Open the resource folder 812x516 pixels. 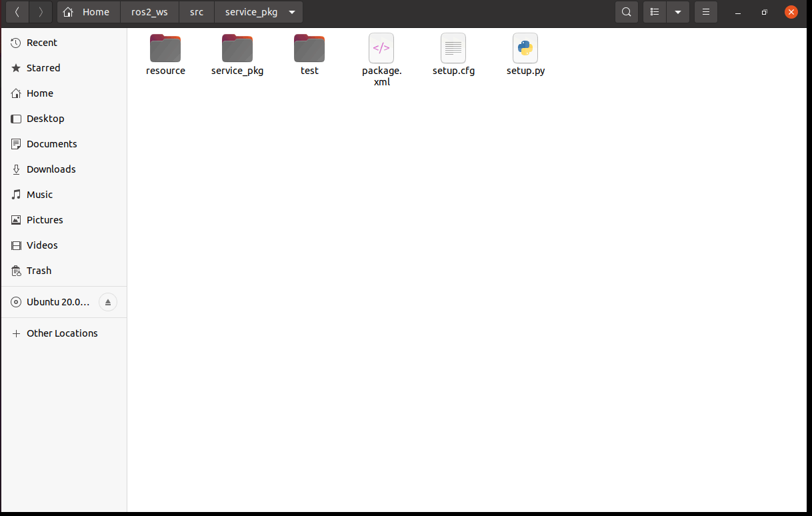tap(165, 49)
